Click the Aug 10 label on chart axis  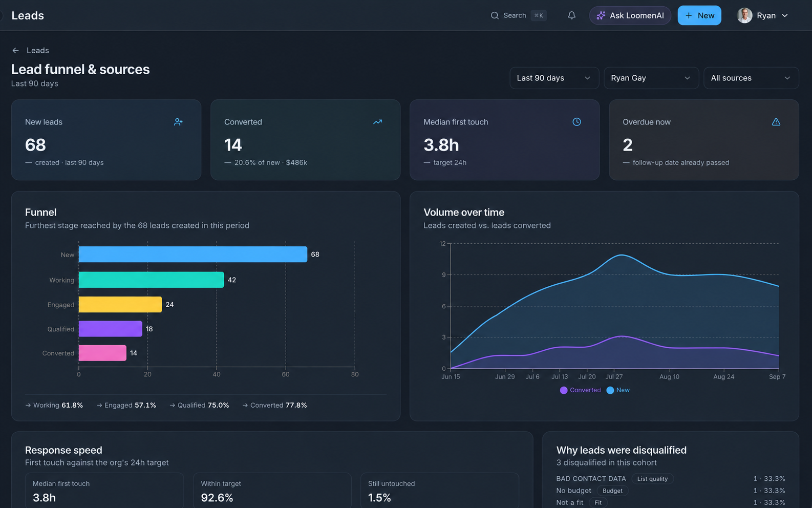point(669,377)
